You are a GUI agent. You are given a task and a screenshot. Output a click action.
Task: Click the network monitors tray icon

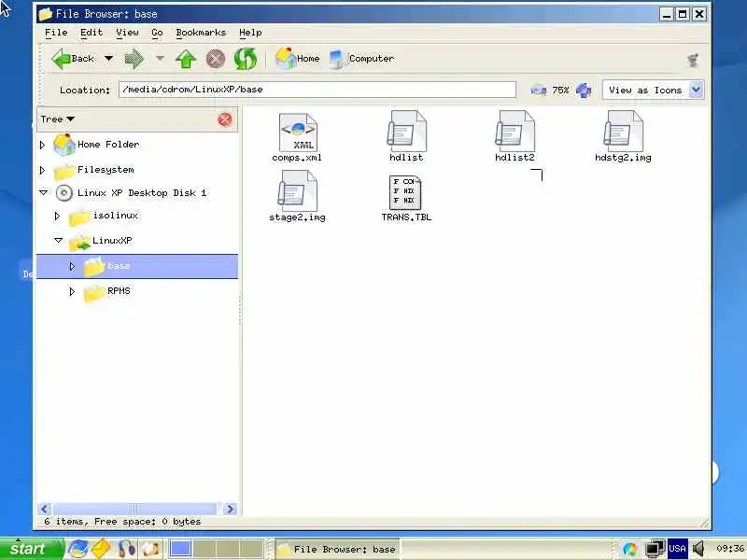pos(655,549)
